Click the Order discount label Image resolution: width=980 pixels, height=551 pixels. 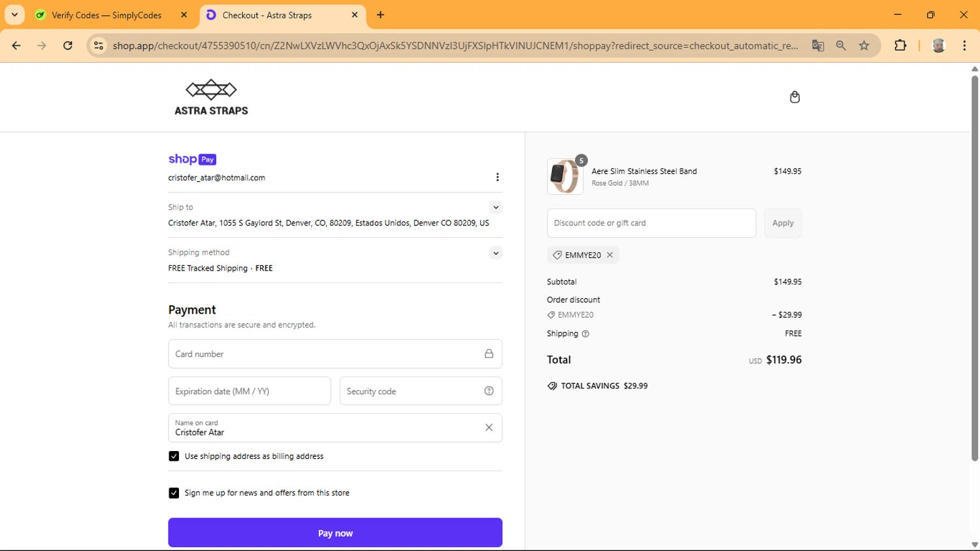point(574,299)
